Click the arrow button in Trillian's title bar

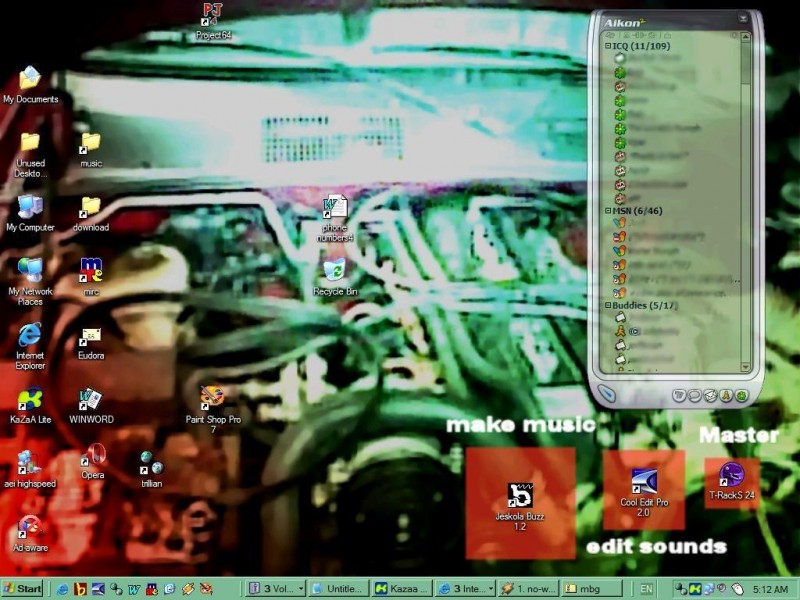tap(743, 18)
